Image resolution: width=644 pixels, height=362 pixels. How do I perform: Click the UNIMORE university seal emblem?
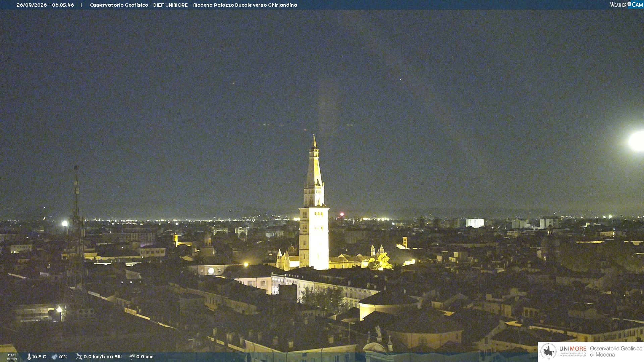[x=548, y=351]
